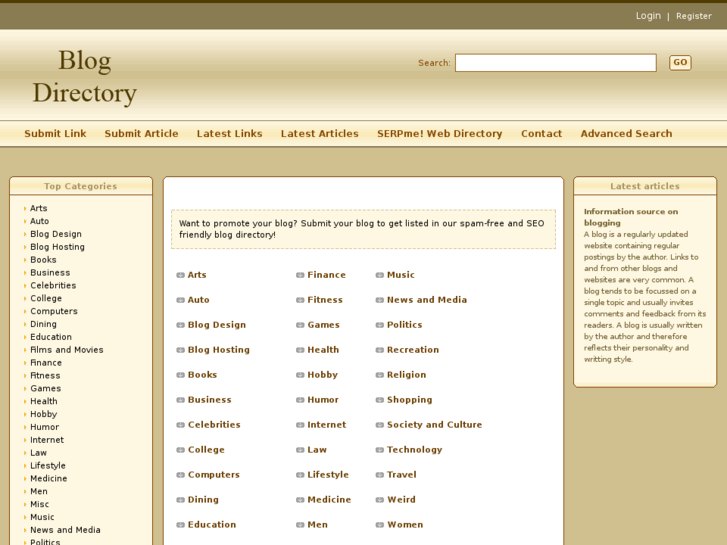Screen dimensions: 727x545
Task: Open the Fitness category in center list
Action: pyautogui.click(x=325, y=300)
